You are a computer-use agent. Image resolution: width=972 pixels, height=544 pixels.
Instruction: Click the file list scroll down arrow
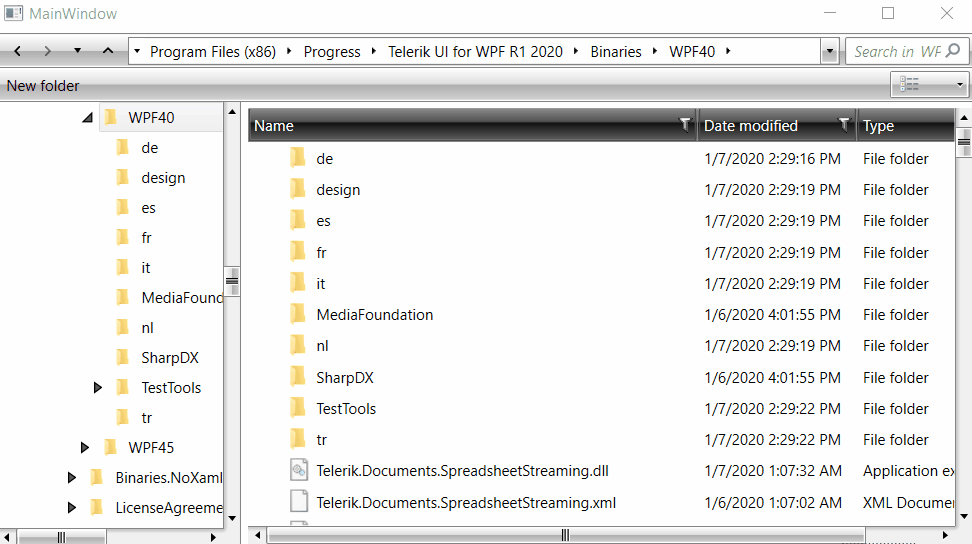(x=964, y=515)
